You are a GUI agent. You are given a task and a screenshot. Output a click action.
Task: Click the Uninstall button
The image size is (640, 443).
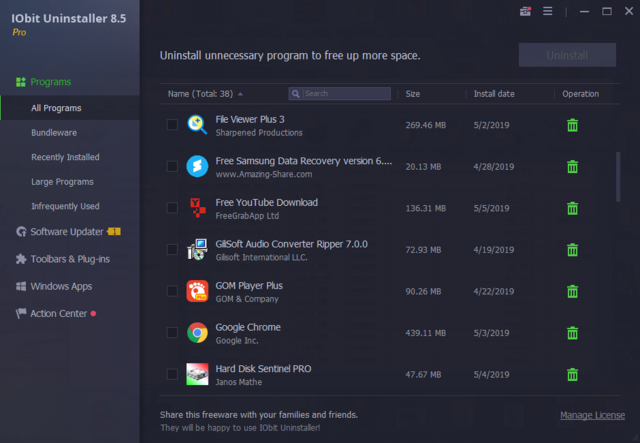pyautogui.click(x=567, y=55)
